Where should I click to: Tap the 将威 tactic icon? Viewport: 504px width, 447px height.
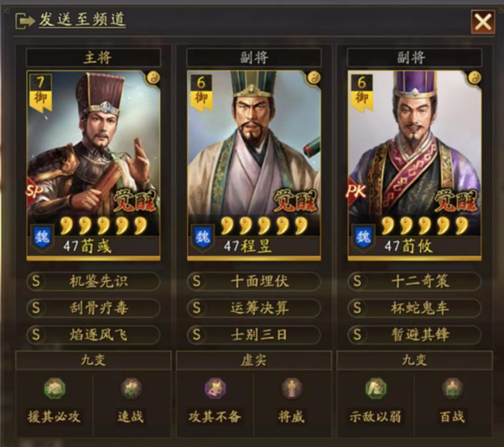coord(292,388)
